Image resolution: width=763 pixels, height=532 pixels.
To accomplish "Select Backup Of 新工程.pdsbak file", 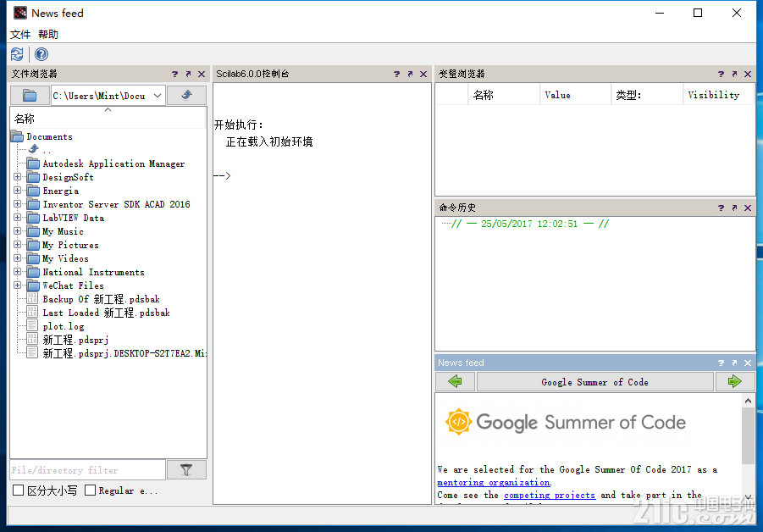I will (102, 299).
